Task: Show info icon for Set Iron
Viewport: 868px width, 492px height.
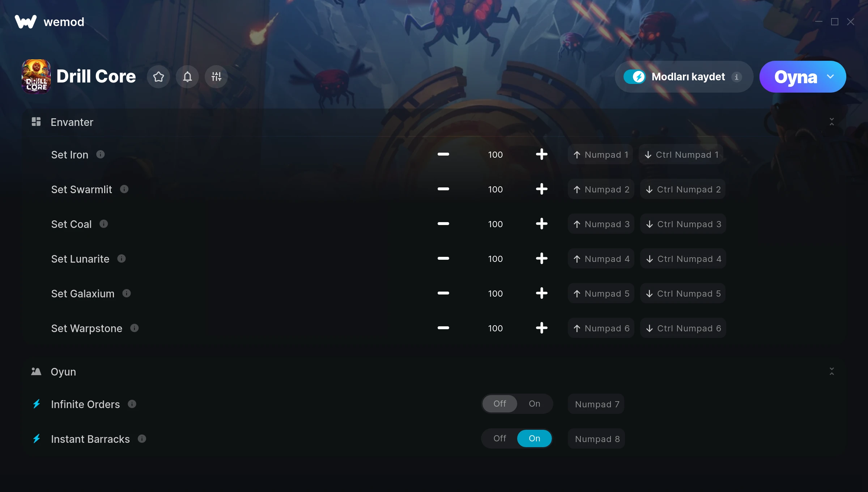Action: tap(101, 154)
